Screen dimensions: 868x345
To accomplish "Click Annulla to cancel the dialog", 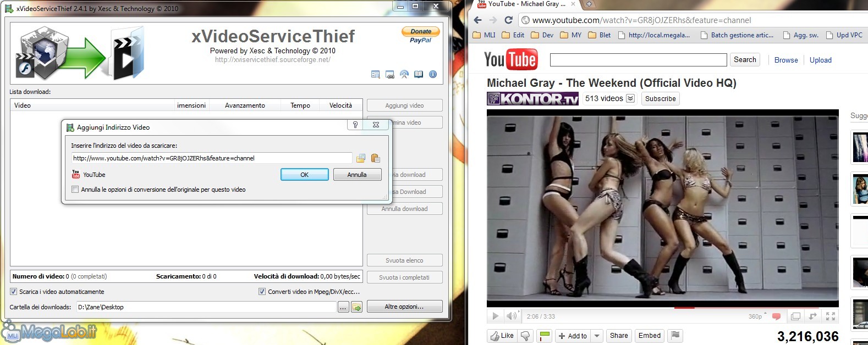I will coord(357,175).
